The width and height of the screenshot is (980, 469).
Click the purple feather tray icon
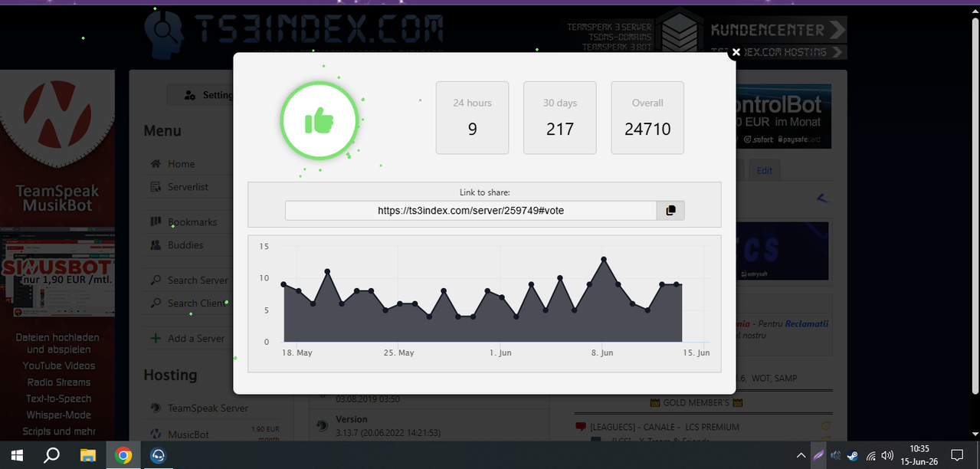(819, 455)
